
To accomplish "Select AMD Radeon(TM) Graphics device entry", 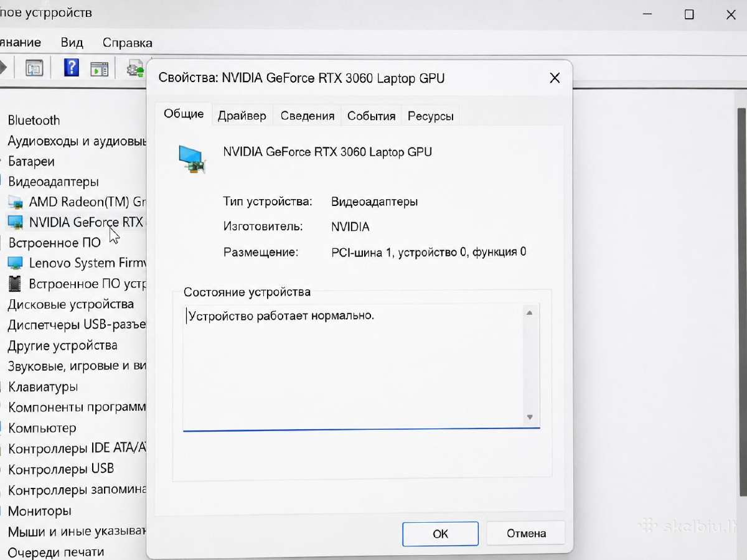I will coord(87,202).
